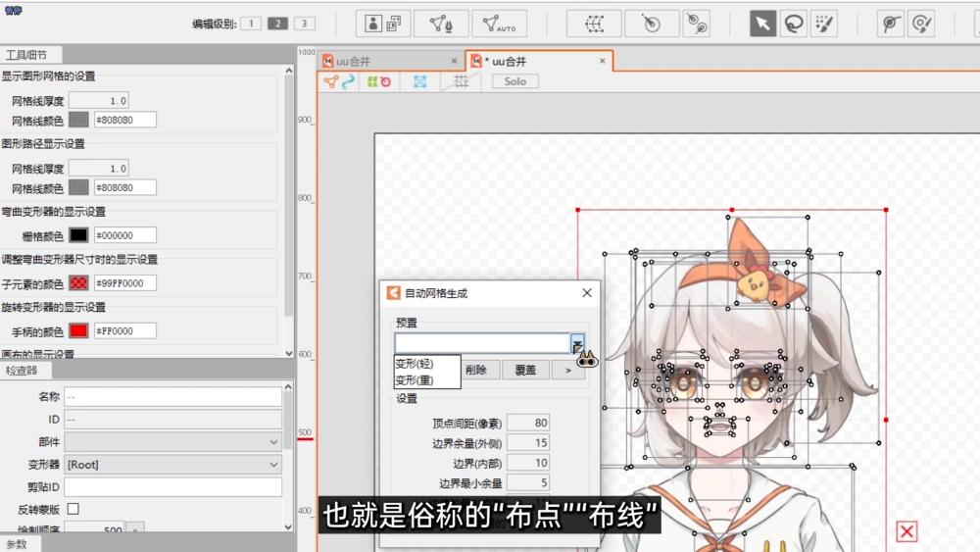Set edit level to 2
Viewport: 980px width, 552px height.
(277, 24)
